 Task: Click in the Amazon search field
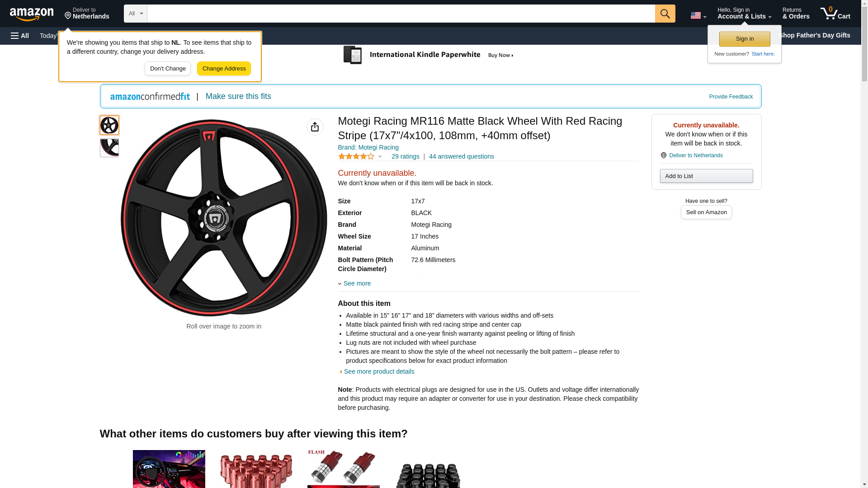(401, 14)
